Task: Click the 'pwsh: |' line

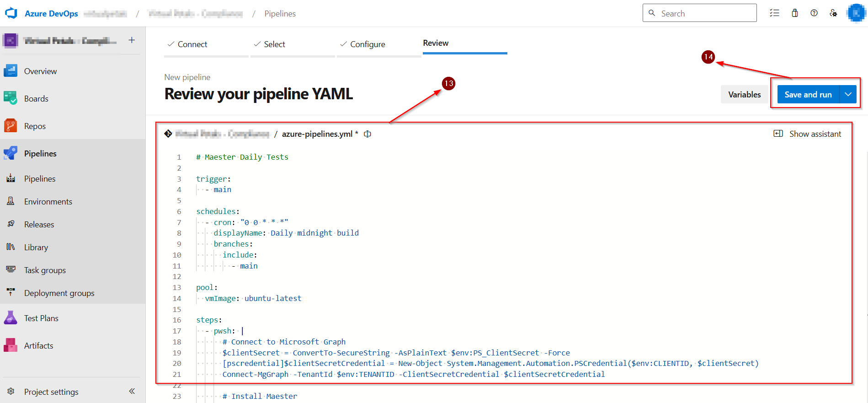Action: pyautogui.click(x=224, y=331)
